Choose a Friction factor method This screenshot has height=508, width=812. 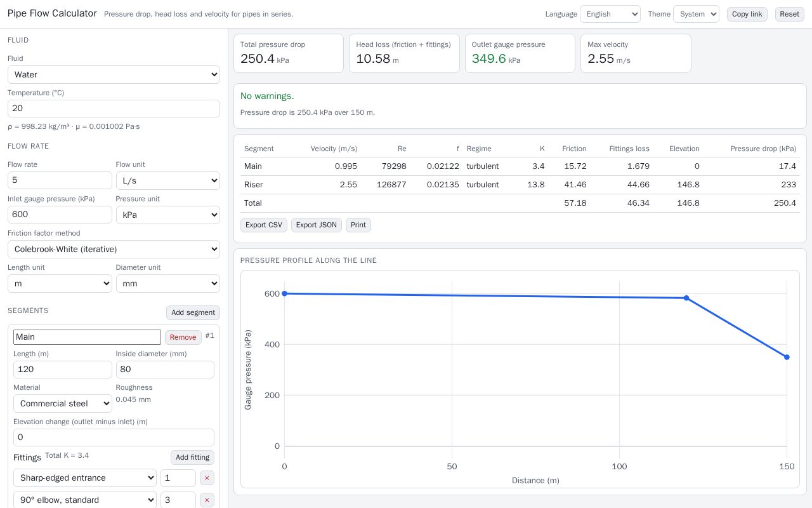114,249
